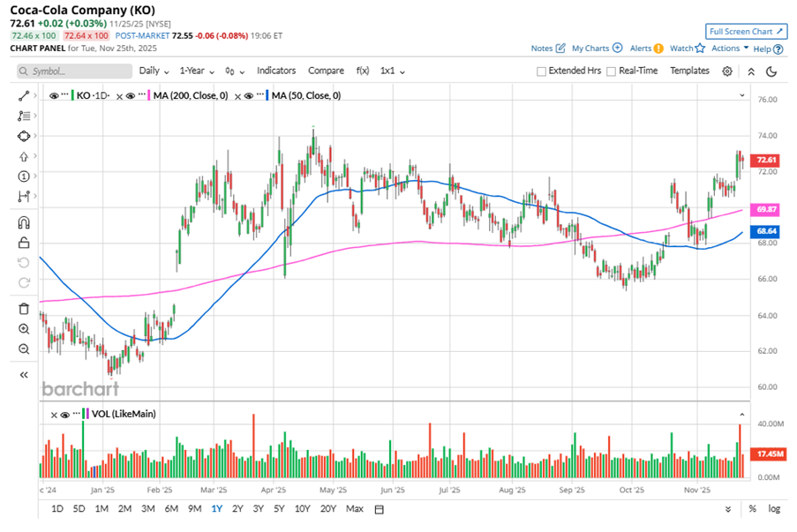Screen dimensions: 797x532
Task: Toggle visibility eye of MA 200 indicator
Action: click(130, 96)
